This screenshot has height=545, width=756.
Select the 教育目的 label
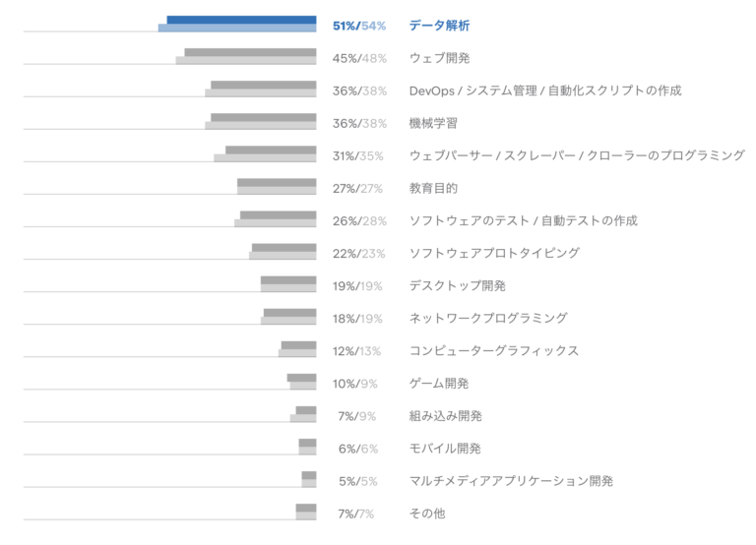[433, 188]
